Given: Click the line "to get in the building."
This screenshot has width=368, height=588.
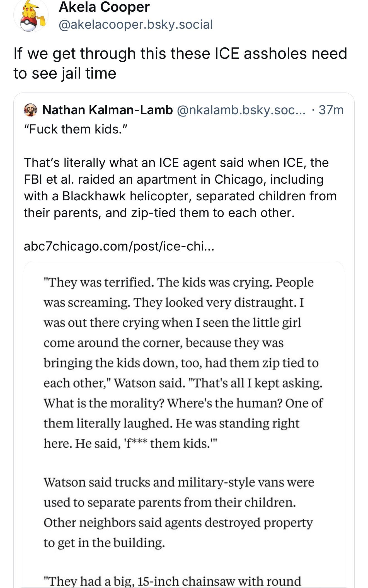Looking at the screenshot, I should click(104, 543).
